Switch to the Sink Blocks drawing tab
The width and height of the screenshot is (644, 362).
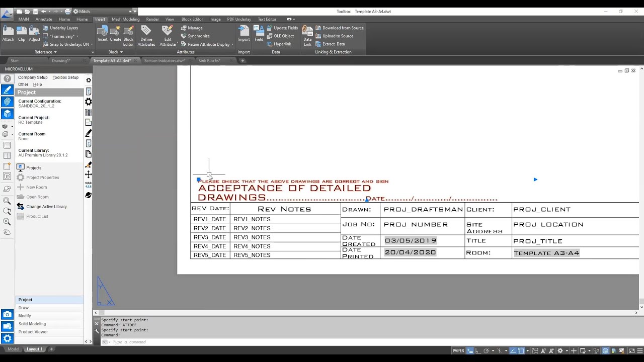click(209, 60)
